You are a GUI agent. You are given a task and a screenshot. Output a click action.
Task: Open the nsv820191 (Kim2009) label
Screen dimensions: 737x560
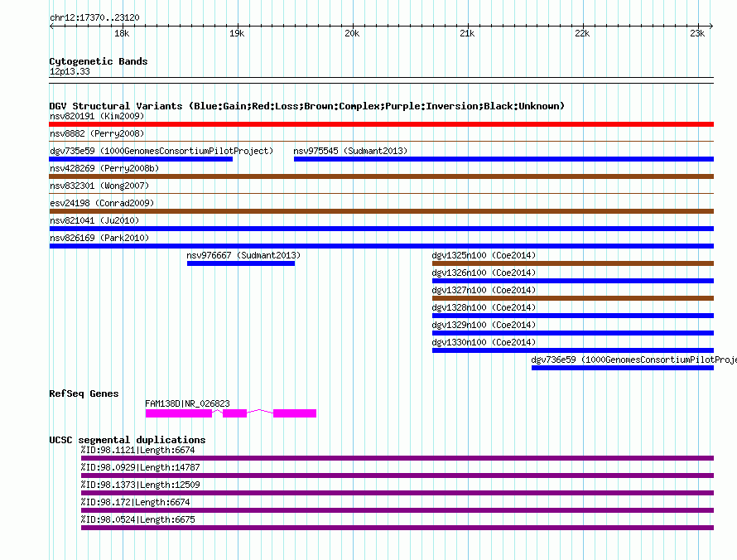97,116
